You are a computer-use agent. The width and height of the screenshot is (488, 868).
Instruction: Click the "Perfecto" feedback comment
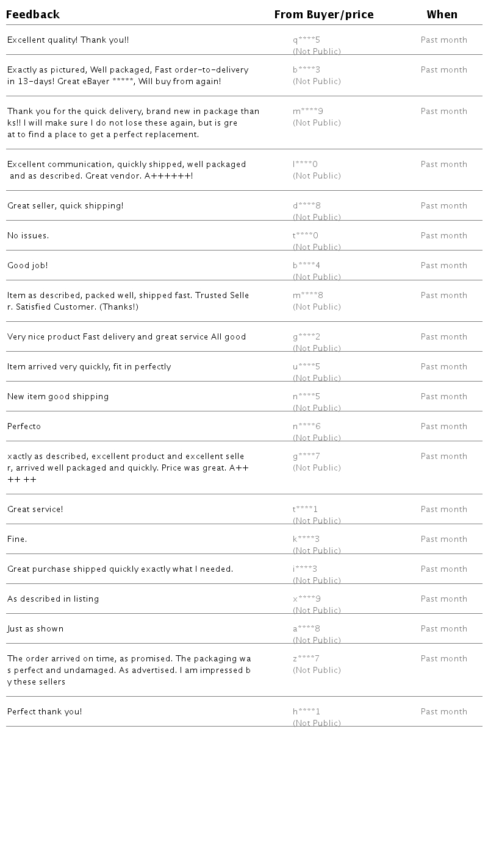point(24,427)
